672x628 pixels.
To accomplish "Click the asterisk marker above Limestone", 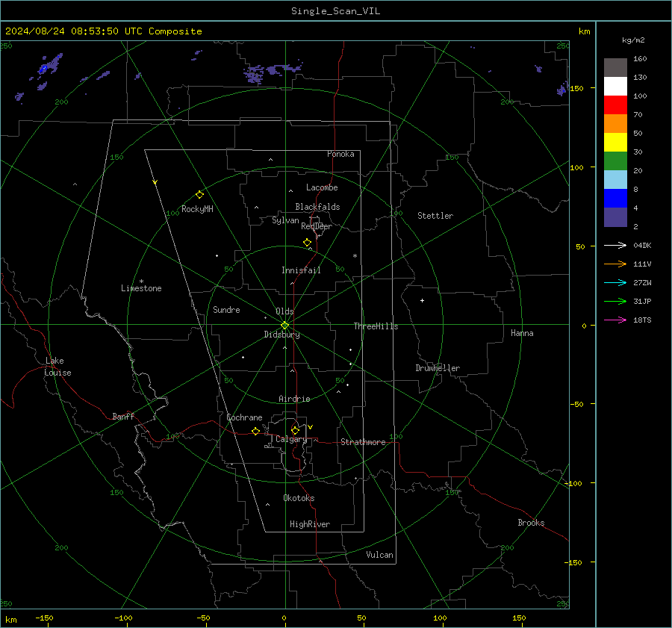I will [141, 282].
